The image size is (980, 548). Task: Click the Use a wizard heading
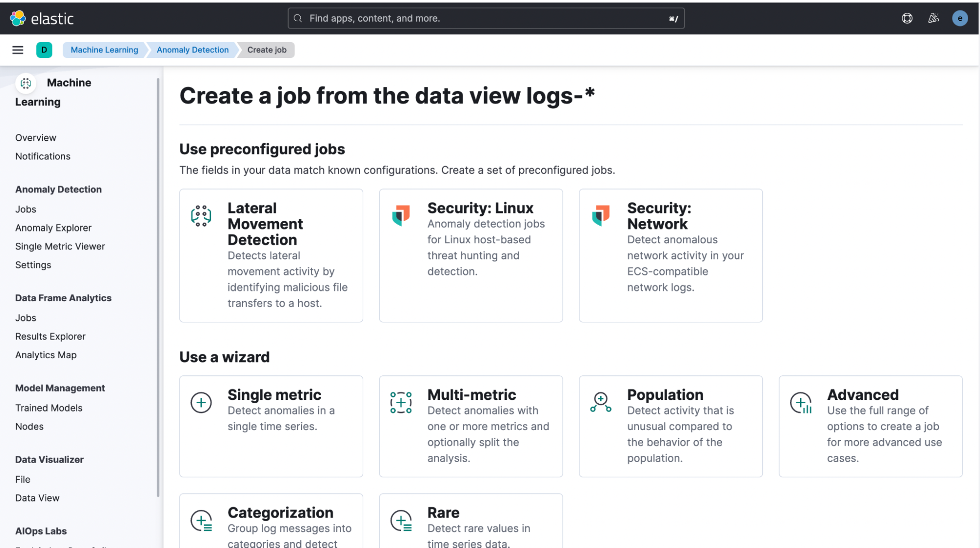224,357
